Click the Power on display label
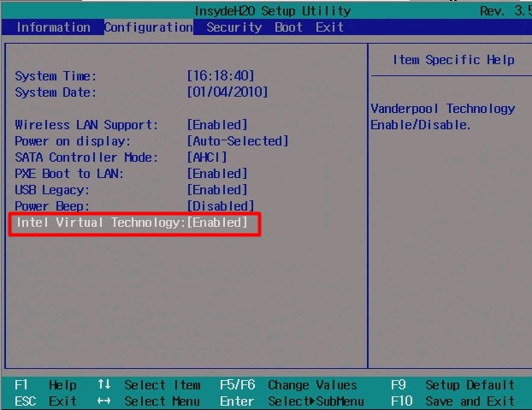This screenshot has width=532, height=410. pyautogui.click(x=73, y=141)
